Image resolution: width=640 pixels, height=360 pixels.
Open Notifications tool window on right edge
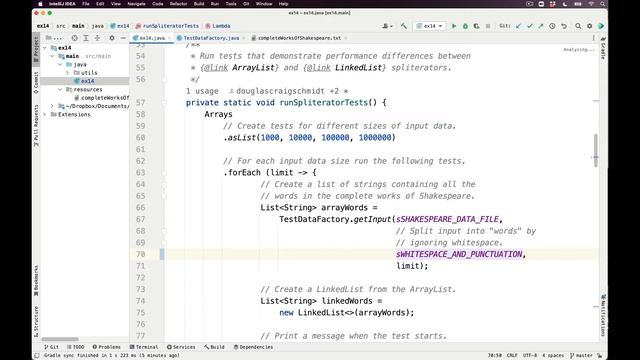(603, 315)
